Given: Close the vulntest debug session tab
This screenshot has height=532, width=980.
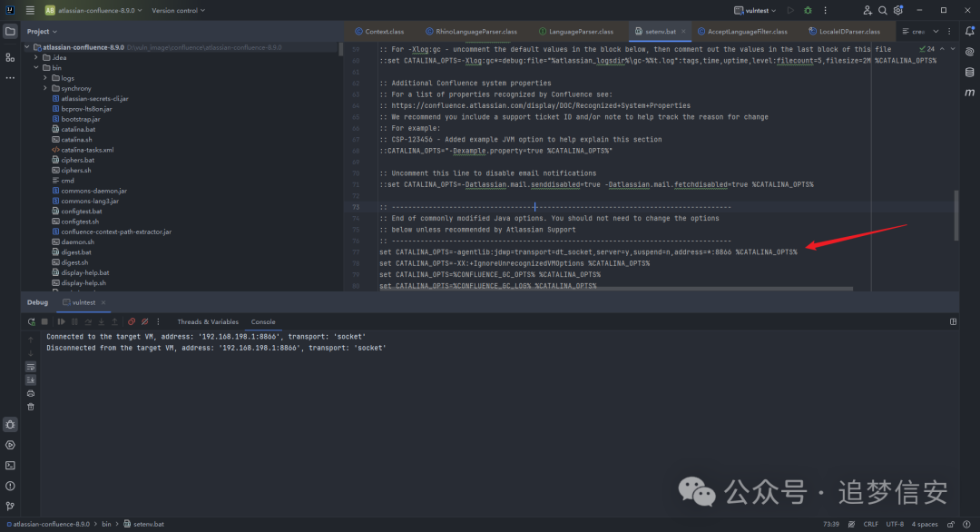Looking at the screenshot, I should point(103,302).
